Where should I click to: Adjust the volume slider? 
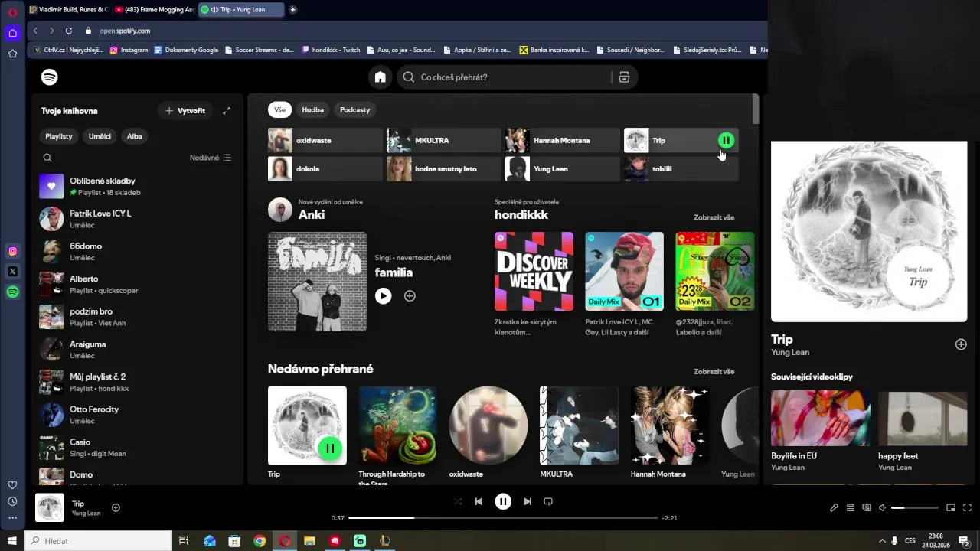click(915, 507)
